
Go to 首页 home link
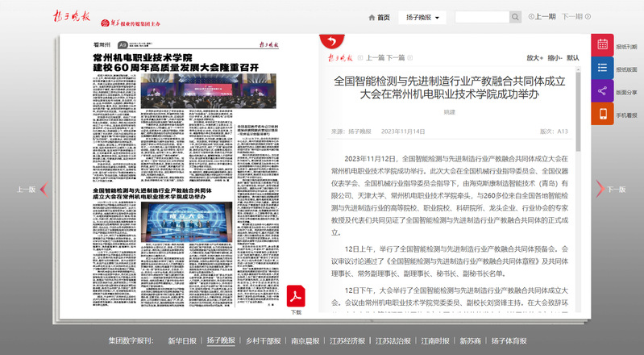point(379,17)
